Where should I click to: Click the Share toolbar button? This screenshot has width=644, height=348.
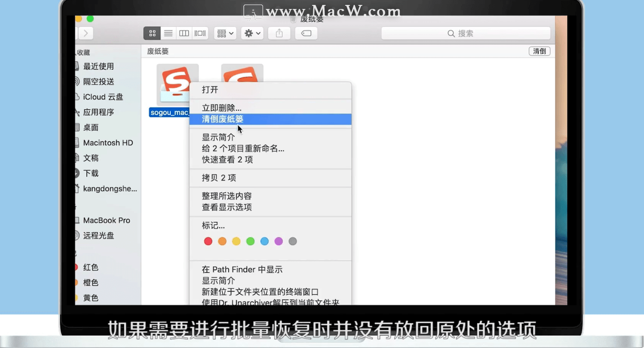pos(279,33)
